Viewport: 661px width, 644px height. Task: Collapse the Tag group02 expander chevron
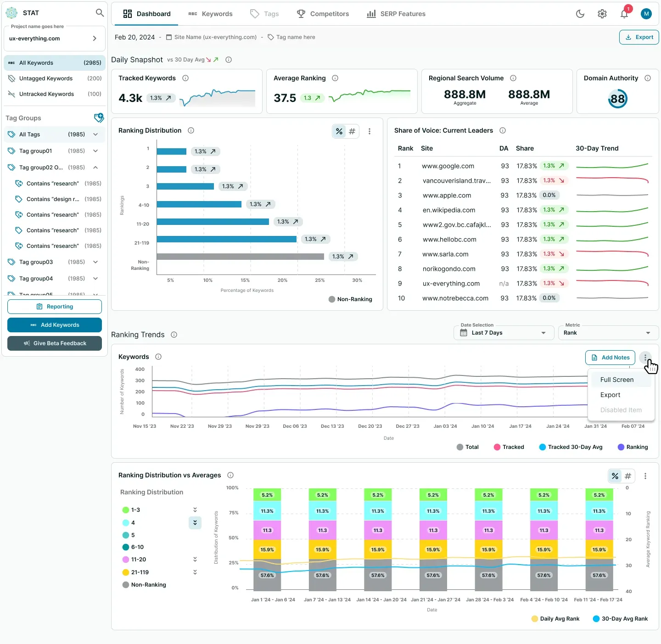point(95,168)
